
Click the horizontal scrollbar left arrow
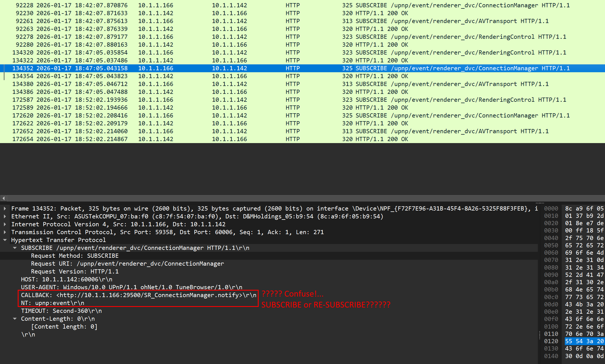tap(3, 198)
